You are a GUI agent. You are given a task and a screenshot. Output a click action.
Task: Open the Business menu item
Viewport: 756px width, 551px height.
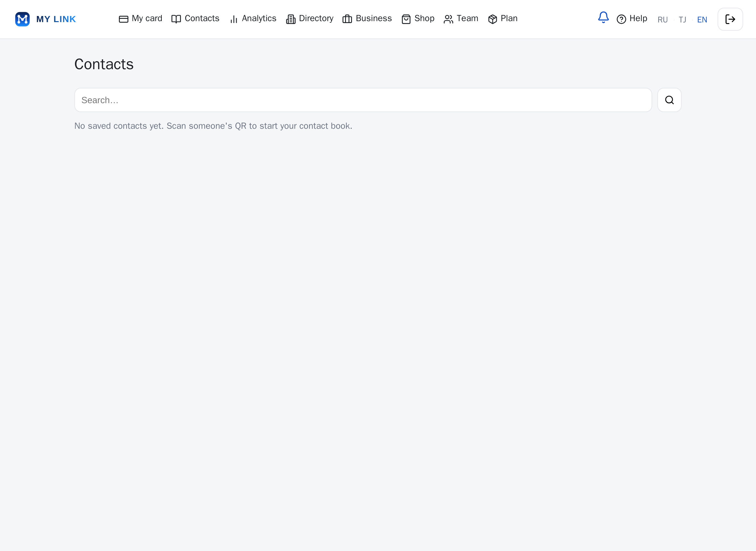tap(367, 19)
